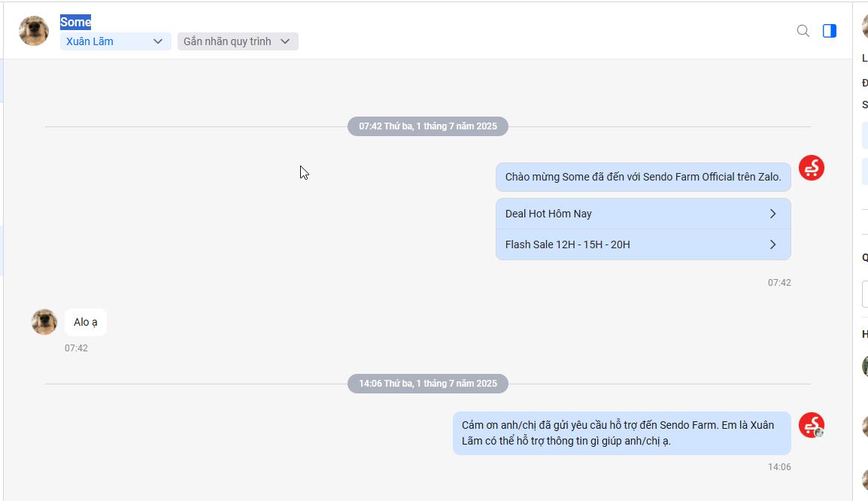Click the Some contact avatar in header
This screenshot has width=868, height=501.
click(x=34, y=30)
